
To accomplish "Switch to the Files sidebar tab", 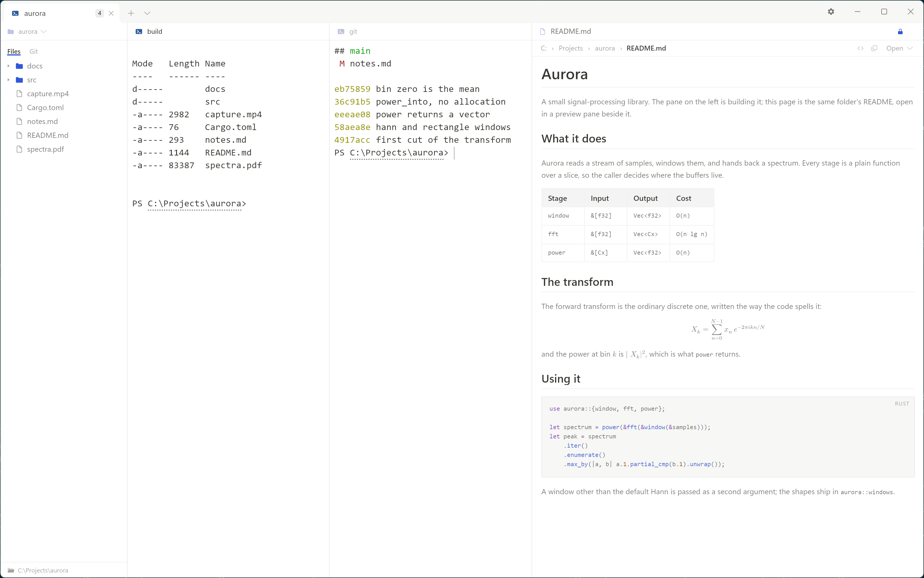I will pos(14,51).
